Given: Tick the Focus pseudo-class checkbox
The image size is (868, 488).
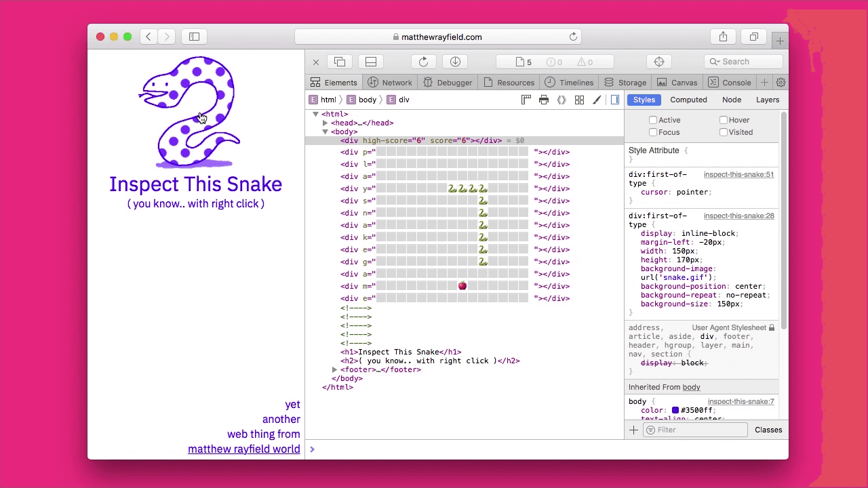Looking at the screenshot, I should 653,132.
